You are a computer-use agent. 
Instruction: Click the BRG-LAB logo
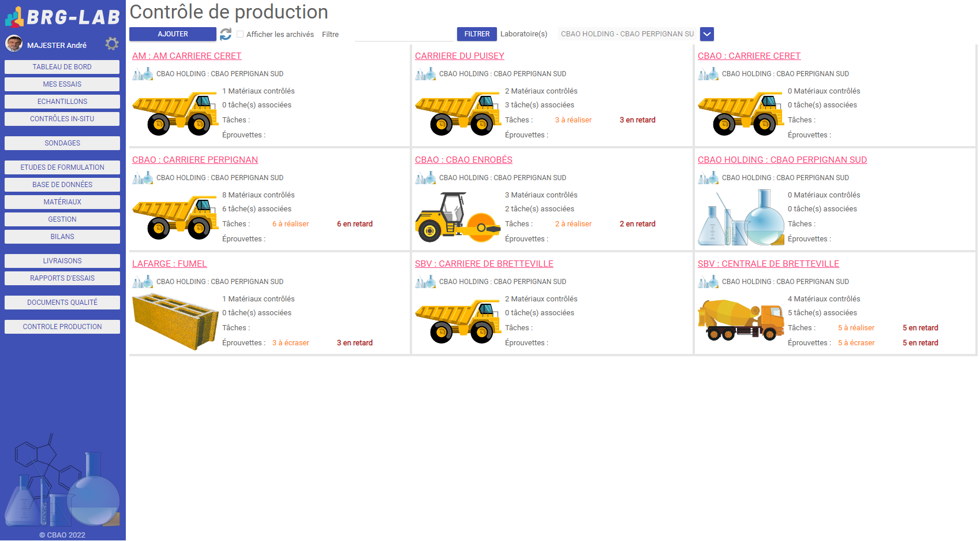(62, 17)
